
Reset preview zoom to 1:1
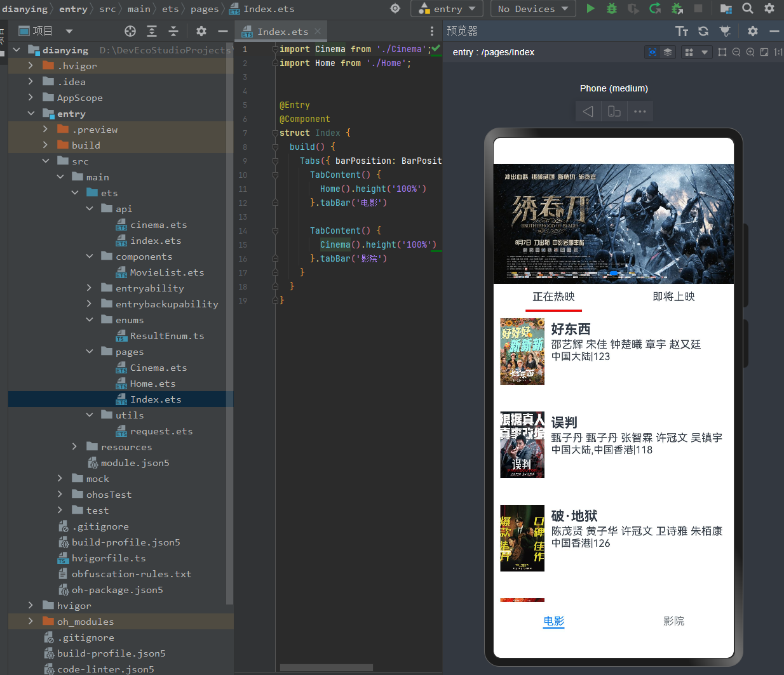778,52
